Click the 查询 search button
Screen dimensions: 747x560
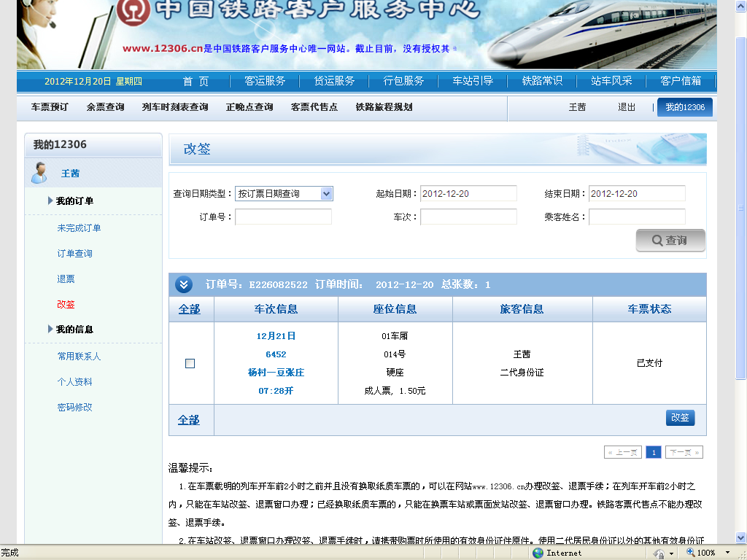coord(670,241)
